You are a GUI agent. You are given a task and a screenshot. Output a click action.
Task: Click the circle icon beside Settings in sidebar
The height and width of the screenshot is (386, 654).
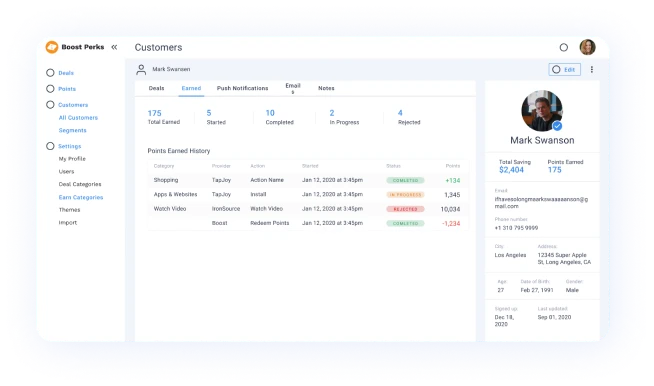pyautogui.click(x=50, y=146)
